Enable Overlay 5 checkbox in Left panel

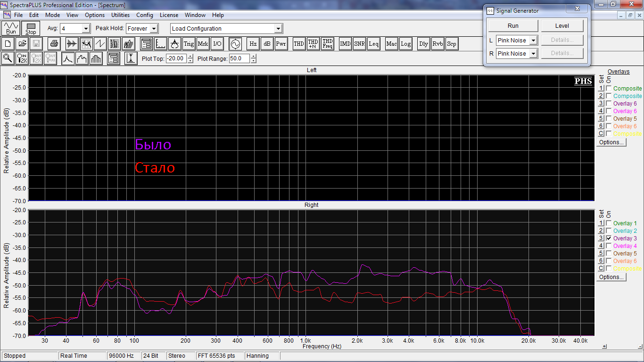coord(609,119)
